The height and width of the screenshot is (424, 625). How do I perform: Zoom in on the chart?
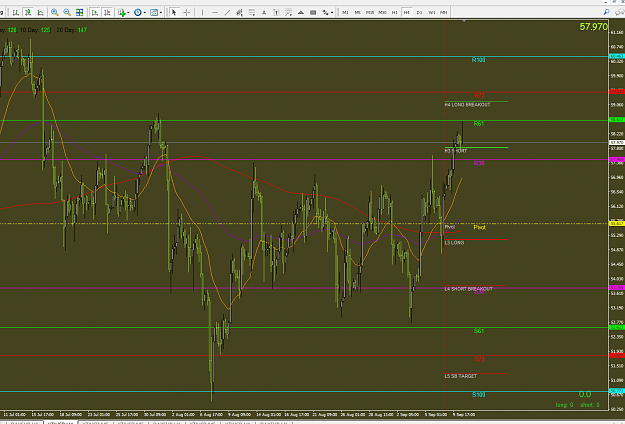click(x=55, y=12)
